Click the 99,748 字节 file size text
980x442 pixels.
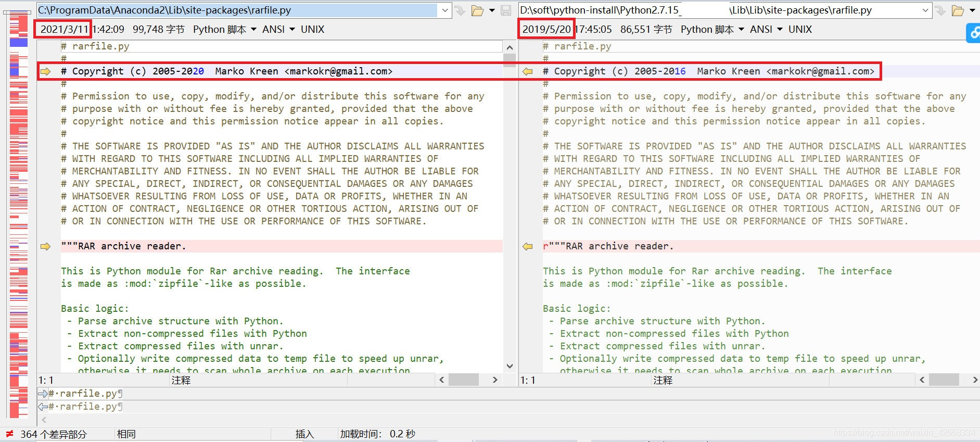click(x=159, y=30)
